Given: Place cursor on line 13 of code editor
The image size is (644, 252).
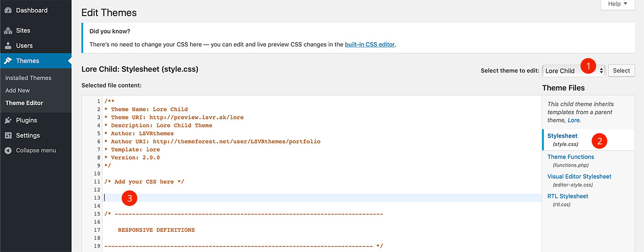Looking at the screenshot, I should [x=322, y=197].
